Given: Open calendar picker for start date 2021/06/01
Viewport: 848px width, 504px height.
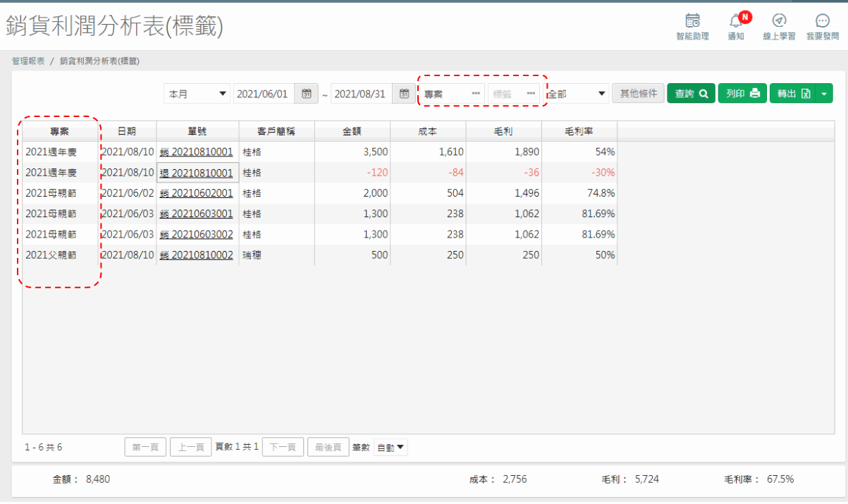Looking at the screenshot, I should pos(307,94).
